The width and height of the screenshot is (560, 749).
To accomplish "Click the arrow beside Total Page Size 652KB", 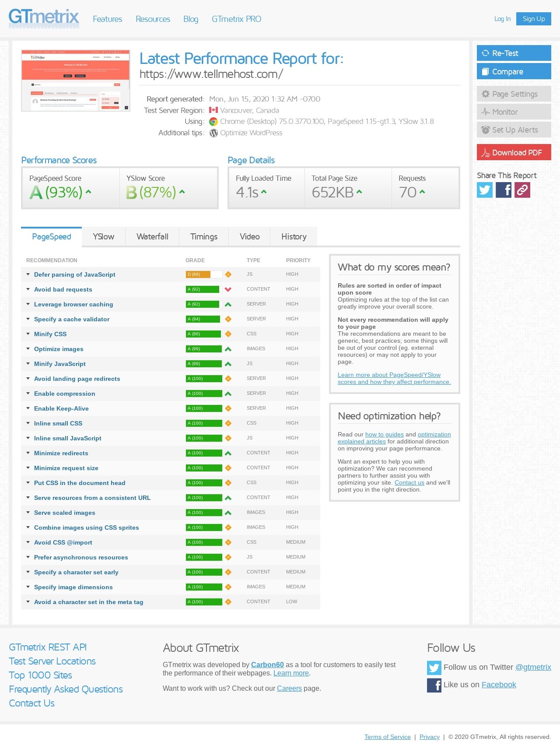I will click(x=359, y=192).
